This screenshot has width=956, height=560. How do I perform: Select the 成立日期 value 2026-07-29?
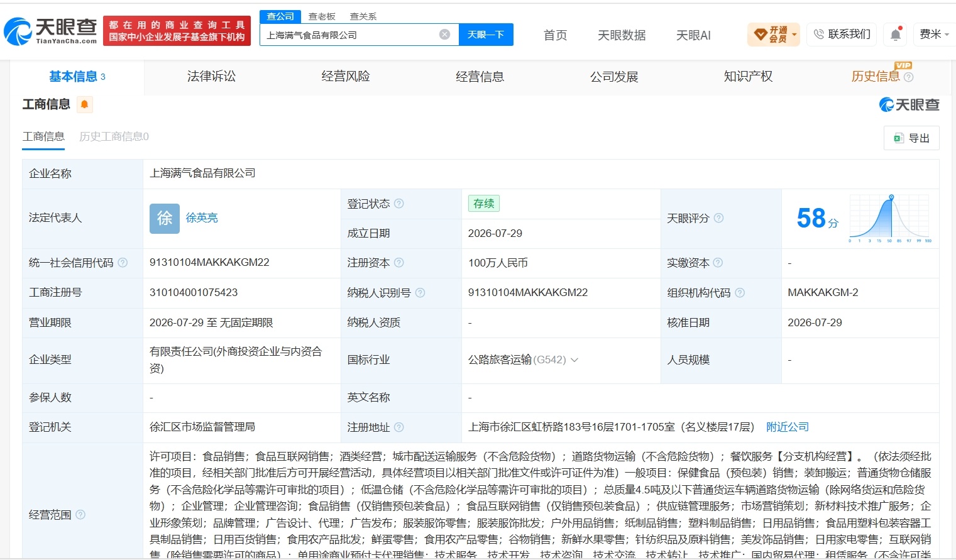click(x=495, y=233)
